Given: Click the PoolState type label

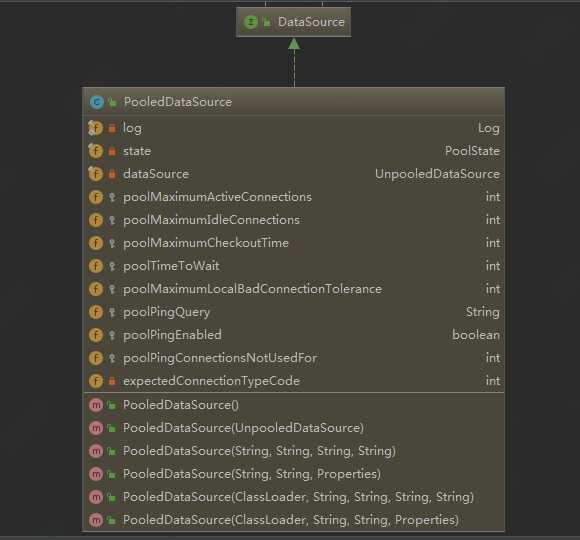Looking at the screenshot, I should 472,151.
